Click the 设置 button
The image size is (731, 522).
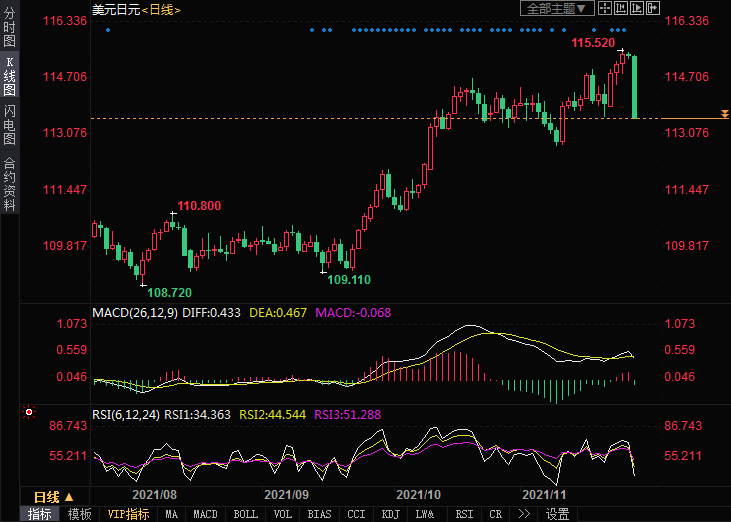(x=557, y=514)
